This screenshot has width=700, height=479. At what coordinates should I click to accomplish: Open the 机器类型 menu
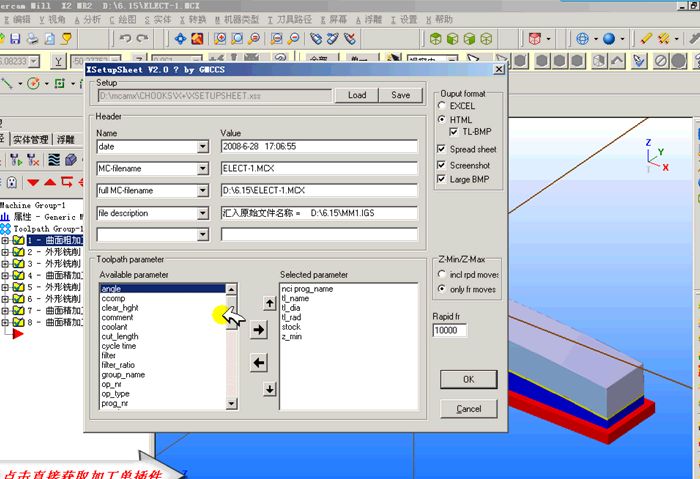[x=237, y=19]
